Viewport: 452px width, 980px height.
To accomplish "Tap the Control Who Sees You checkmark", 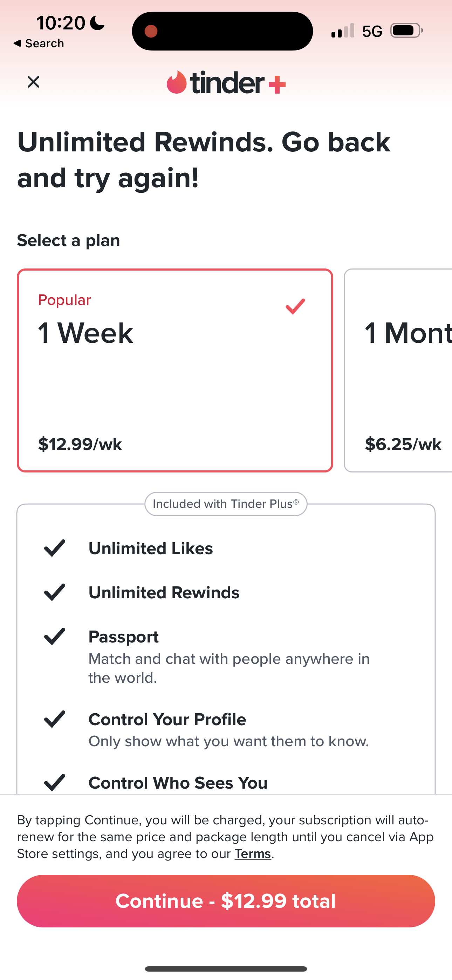I will click(x=55, y=783).
